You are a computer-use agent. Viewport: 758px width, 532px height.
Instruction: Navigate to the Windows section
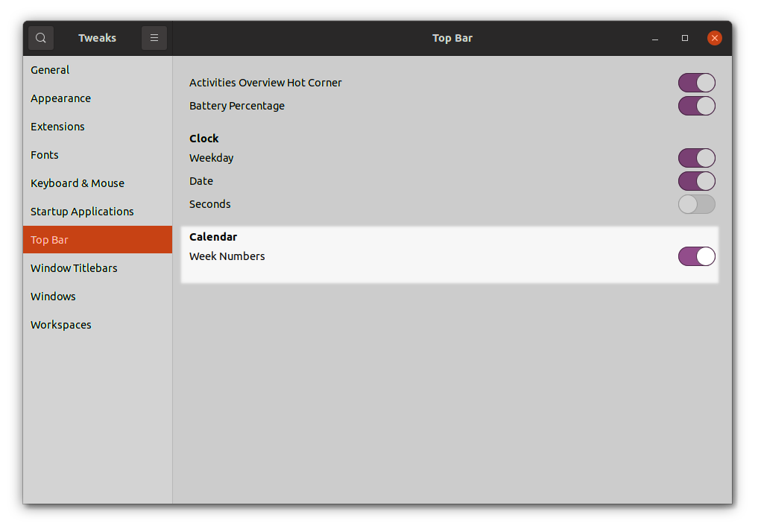point(53,297)
